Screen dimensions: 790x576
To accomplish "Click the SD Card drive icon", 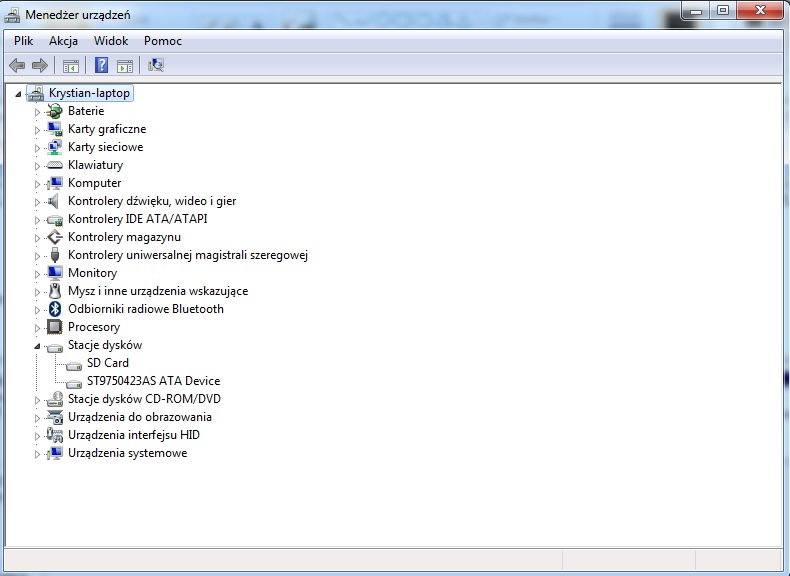I will [x=74, y=365].
